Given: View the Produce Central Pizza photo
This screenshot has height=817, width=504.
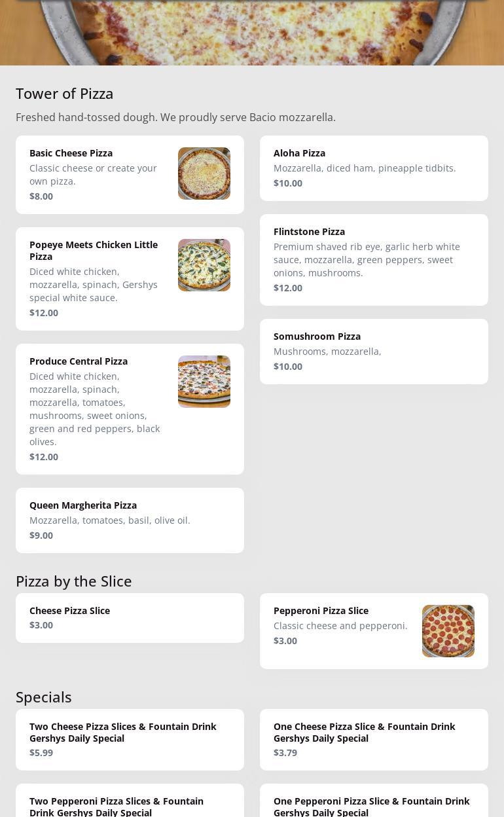Looking at the screenshot, I should pyautogui.click(x=204, y=382).
